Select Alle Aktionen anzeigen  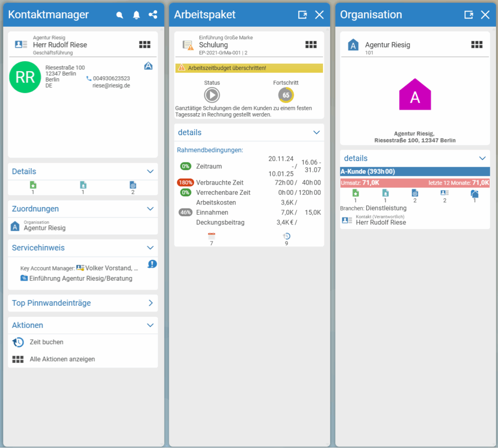62,359
